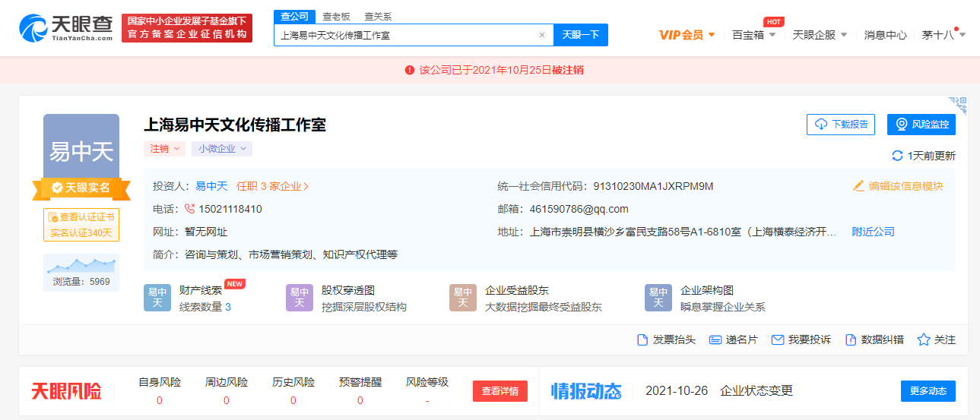This screenshot has width=980, height=420.
Task: Click the phone icon next to 15021118410
Action: pyautogui.click(x=190, y=209)
